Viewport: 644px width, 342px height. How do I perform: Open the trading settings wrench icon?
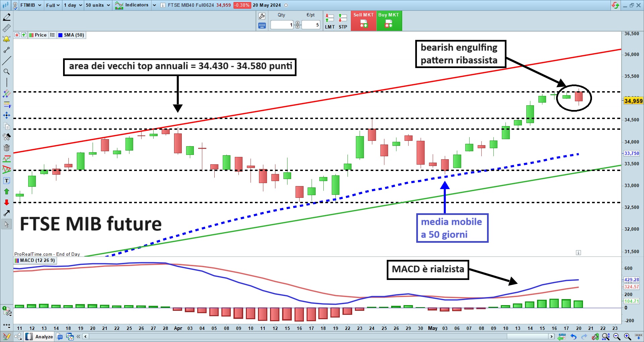(262, 16)
